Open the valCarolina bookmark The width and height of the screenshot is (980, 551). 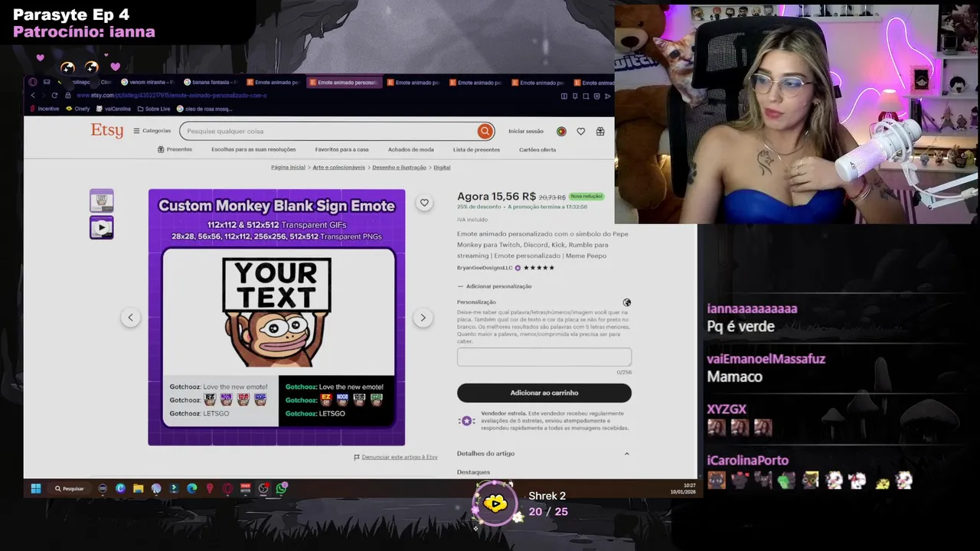(114, 109)
